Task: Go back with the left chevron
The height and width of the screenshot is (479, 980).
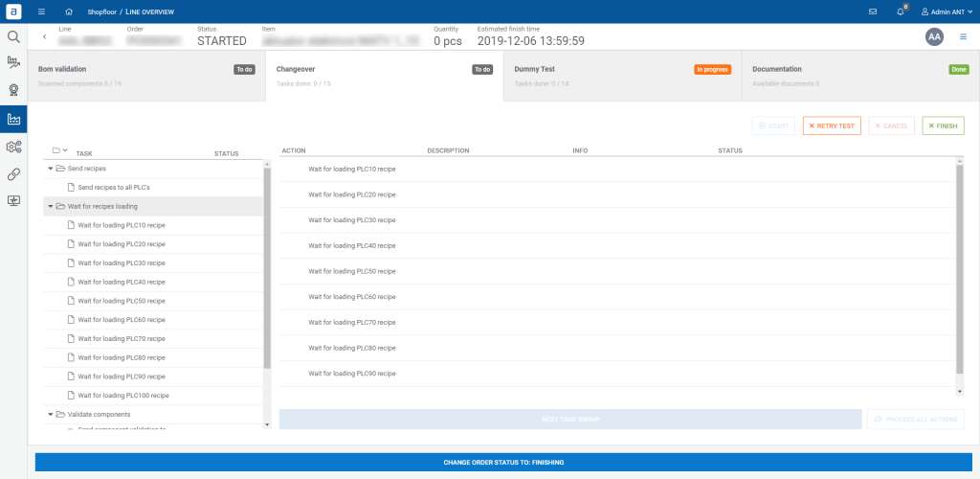Action: click(x=44, y=37)
